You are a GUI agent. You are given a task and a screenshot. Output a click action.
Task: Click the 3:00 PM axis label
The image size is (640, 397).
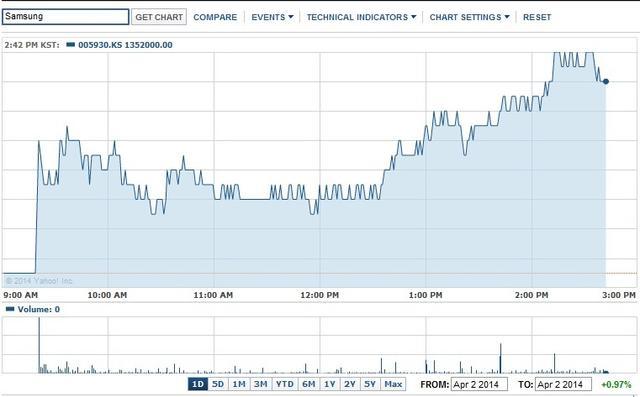[x=619, y=295]
